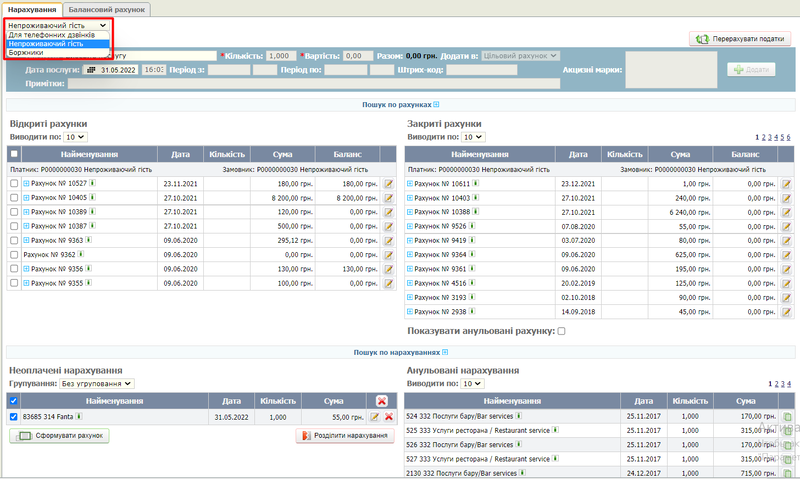Viewport: 800px width, 479px height.
Task: Click copy icon for charge 524 332
Action: pyautogui.click(x=786, y=415)
